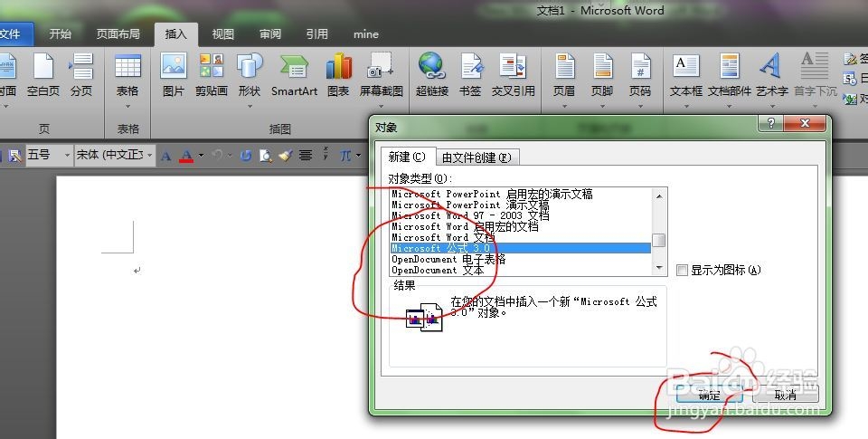Switch to the 引用 ribbon tab
Viewport: 868px width, 439px height.
pos(317,34)
